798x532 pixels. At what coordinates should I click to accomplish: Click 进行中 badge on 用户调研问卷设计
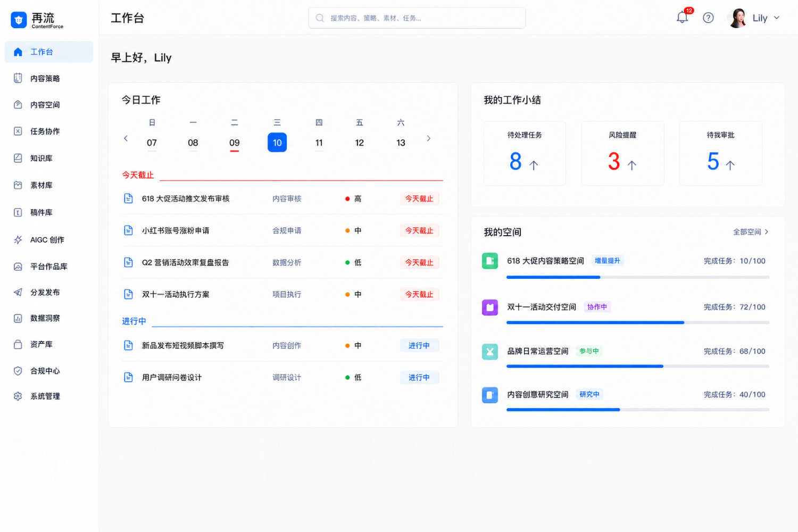[x=419, y=377]
